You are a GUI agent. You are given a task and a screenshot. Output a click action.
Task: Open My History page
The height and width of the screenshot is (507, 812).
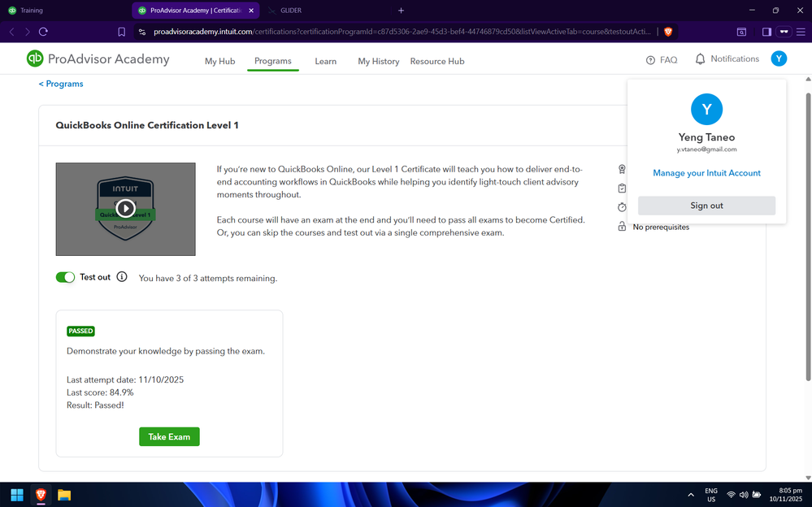click(379, 61)
